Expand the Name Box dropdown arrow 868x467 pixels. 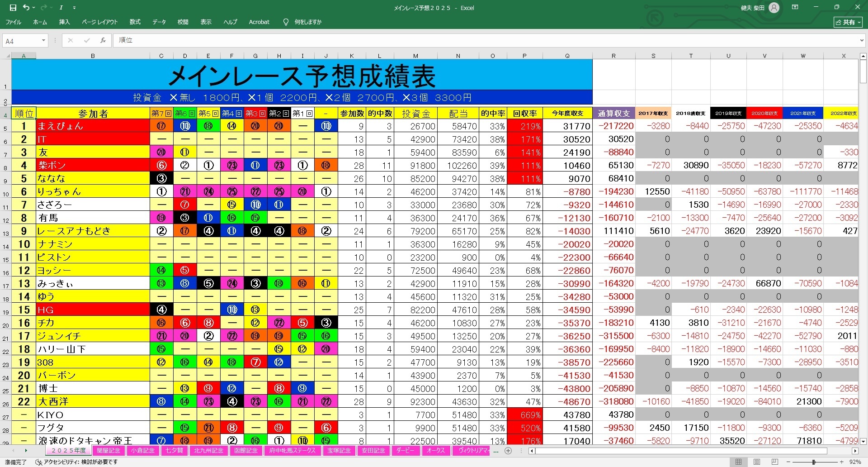(43, 41)
